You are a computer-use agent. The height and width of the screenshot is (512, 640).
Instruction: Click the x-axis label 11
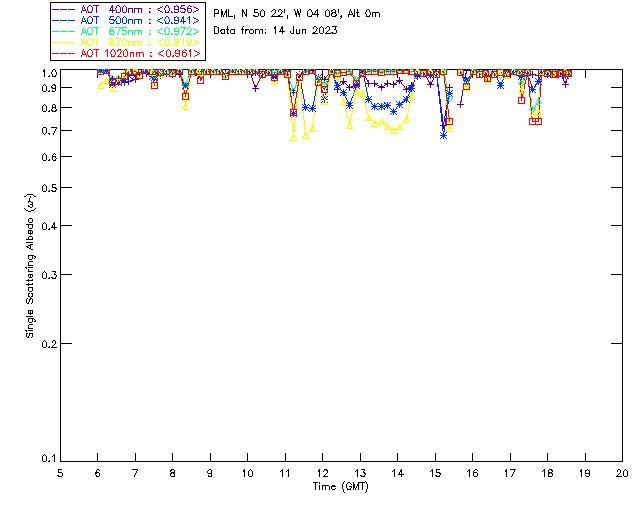[285, 473]
